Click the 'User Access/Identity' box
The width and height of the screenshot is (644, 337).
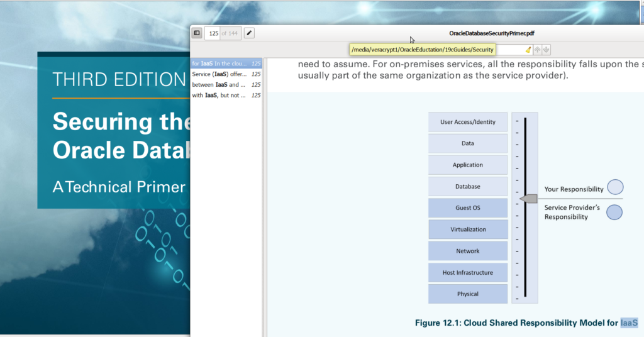(468, 122)
